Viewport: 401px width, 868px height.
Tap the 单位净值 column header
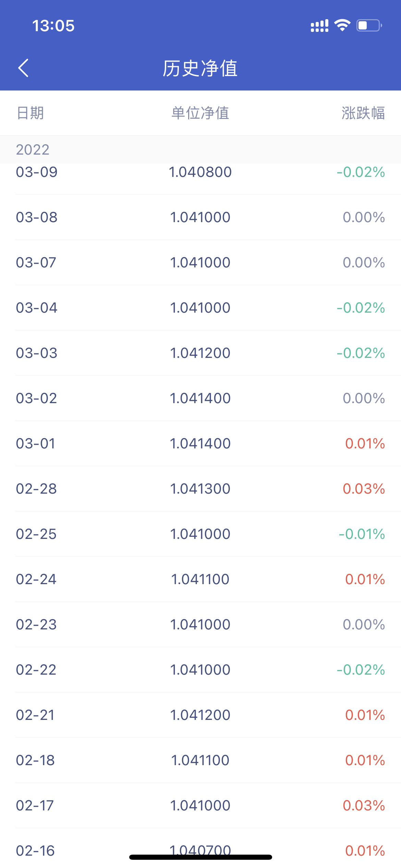pyautogui.click(x=200, y=113)
